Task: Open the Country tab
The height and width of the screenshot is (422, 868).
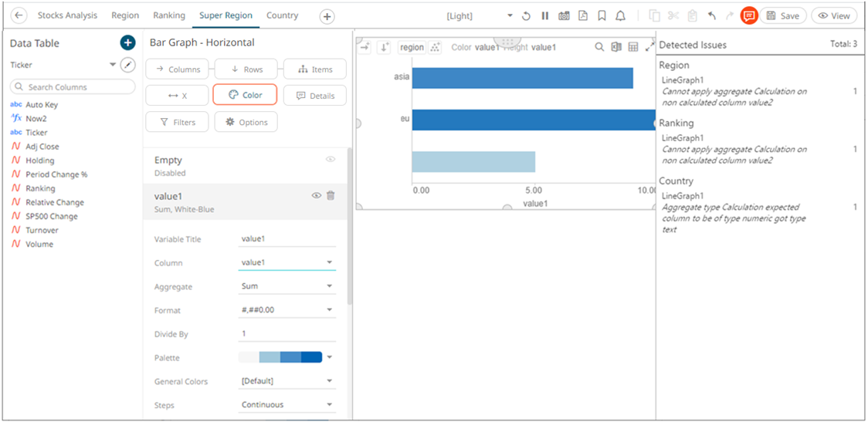Action: (282, 15)
